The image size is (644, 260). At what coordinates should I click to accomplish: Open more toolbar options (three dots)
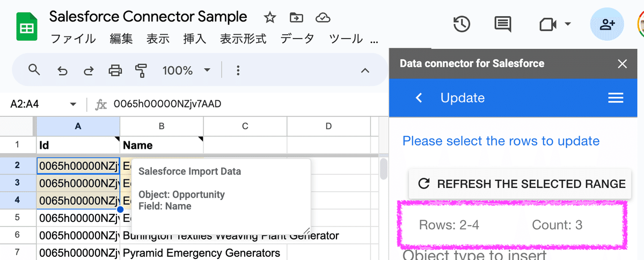(238, 70)
